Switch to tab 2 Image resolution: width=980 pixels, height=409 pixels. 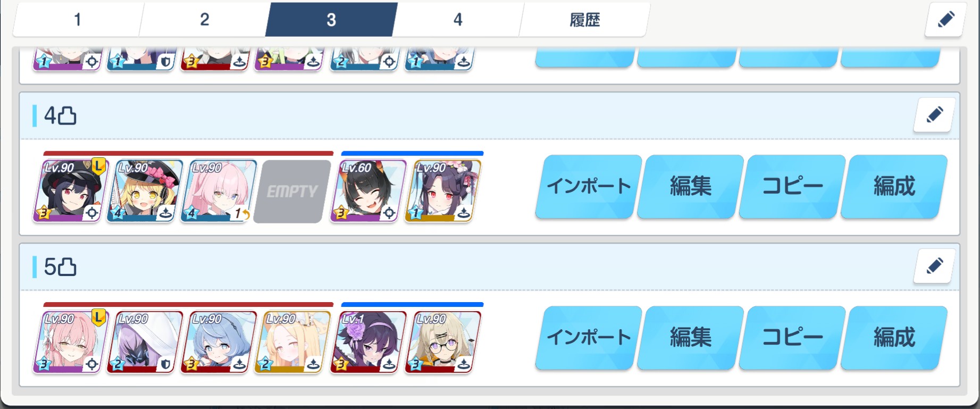point(205,20)
